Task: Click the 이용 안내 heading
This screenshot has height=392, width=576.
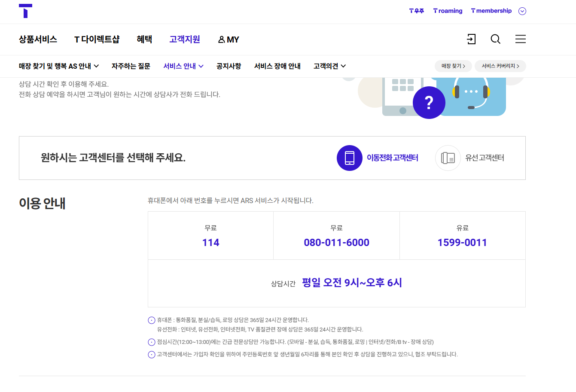Action: tap(42, 203)
